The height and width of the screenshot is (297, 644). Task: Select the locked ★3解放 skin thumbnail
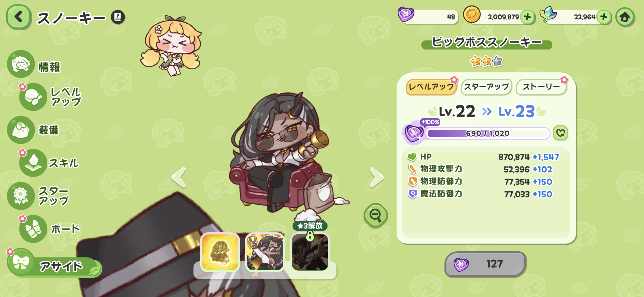click(x=310, y=252)
